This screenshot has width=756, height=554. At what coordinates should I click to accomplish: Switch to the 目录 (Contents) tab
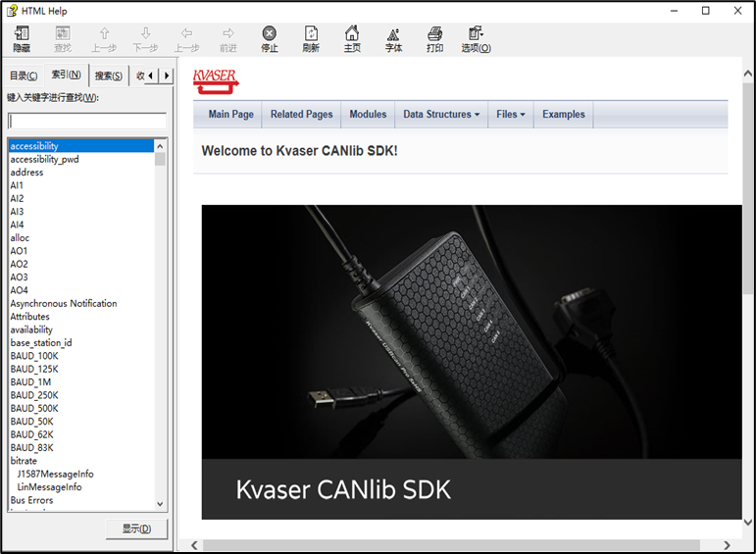point(24,76)
